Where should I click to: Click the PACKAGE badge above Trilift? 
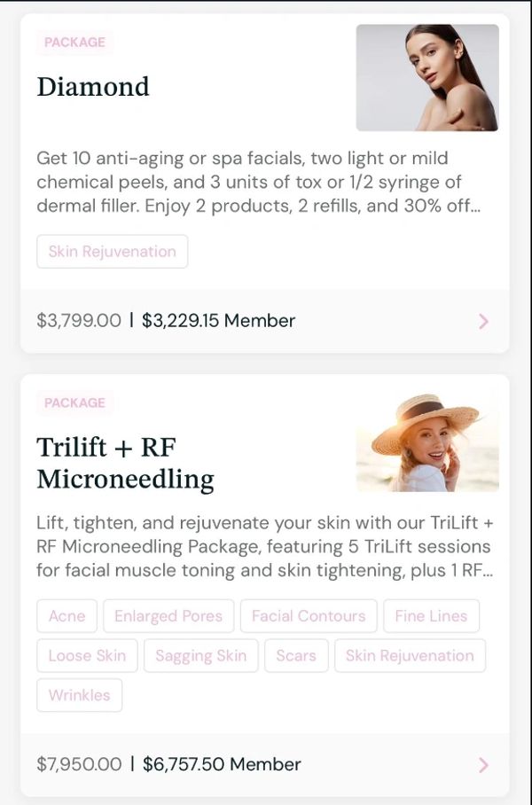pyautogui.click(x=74, y=403)
